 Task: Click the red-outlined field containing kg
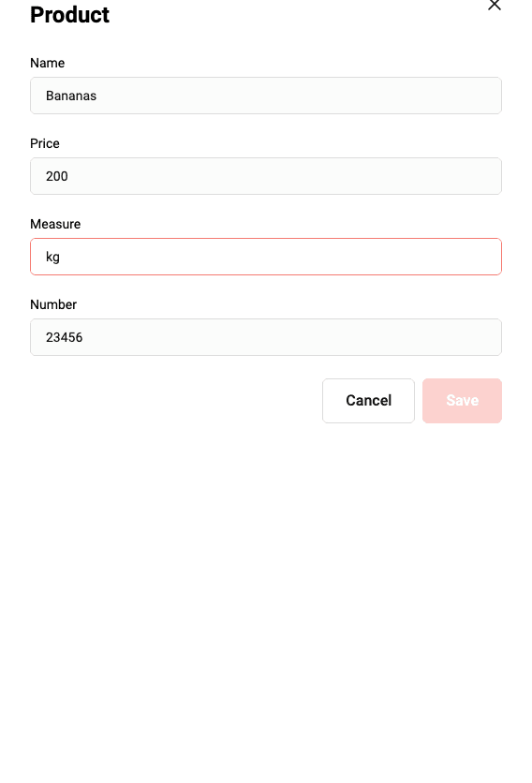pos(266,257)
